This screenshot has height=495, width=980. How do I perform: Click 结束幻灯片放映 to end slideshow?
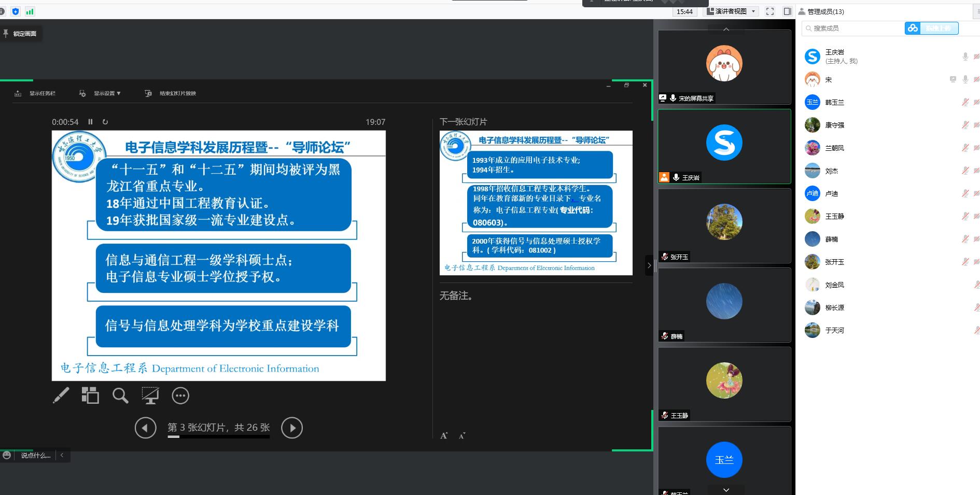171,93
